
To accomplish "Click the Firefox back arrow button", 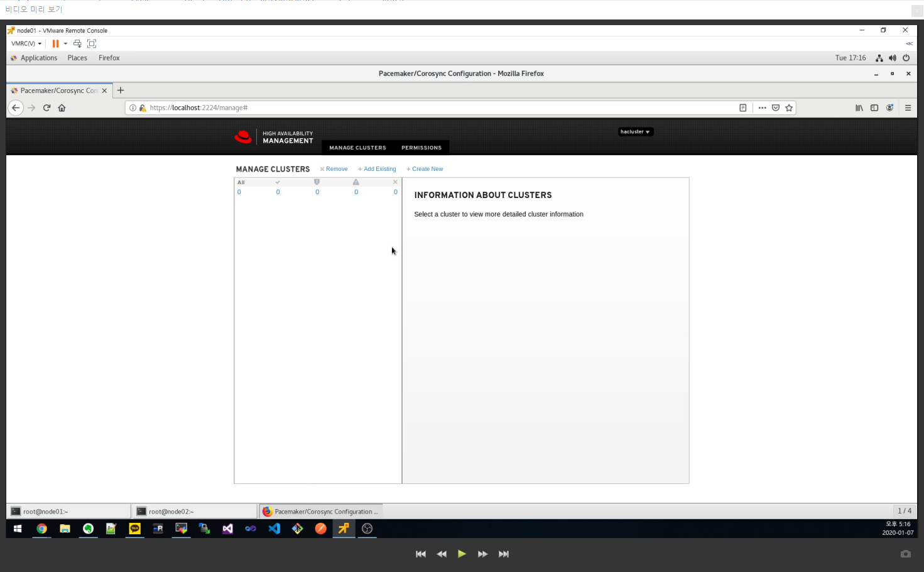I will (16, 107).
